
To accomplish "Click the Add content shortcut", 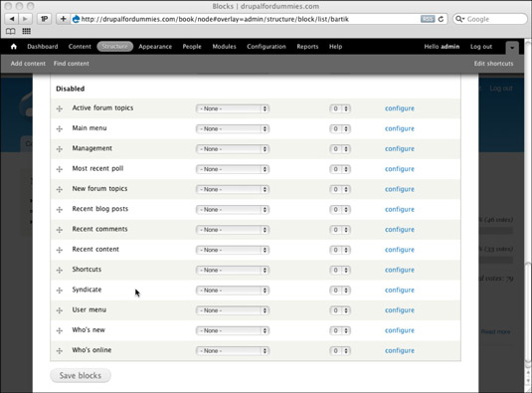I will (28, 64).
